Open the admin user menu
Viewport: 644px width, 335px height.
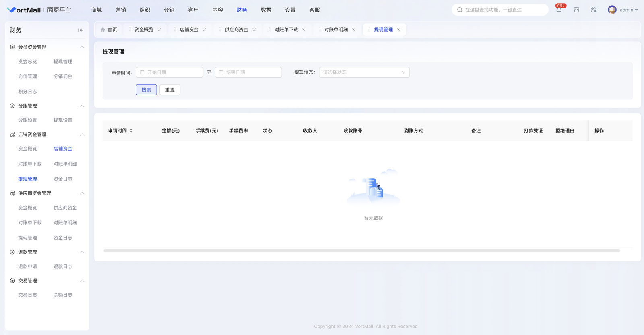coord(628,10)
